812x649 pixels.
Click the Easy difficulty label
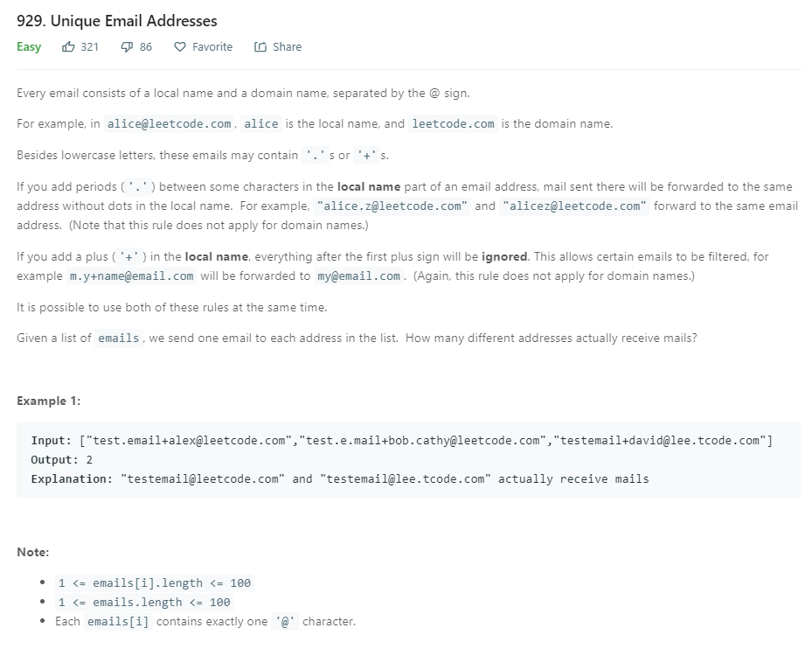click(x=29, y=47)
